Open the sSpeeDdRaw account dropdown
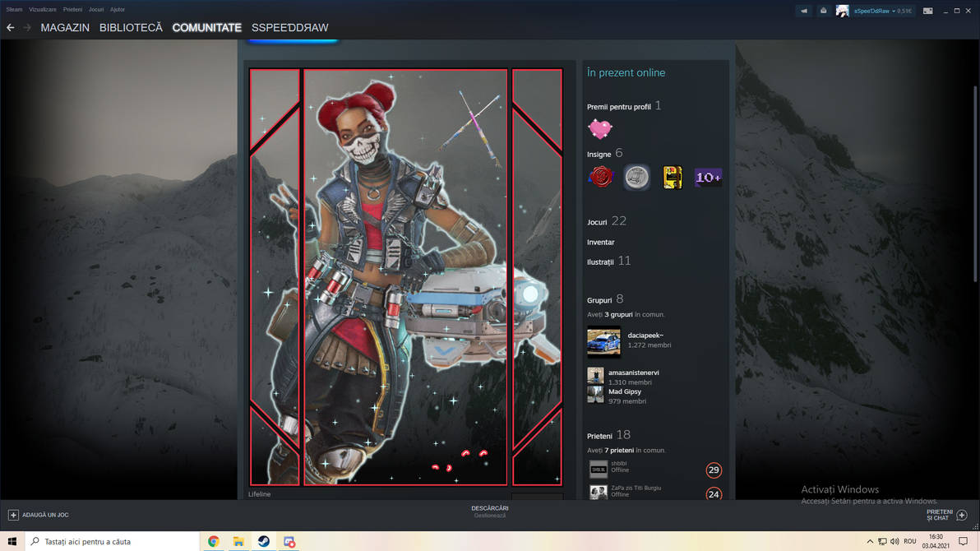The width and height of the screenshot is (980, 551). click(873, 11)
